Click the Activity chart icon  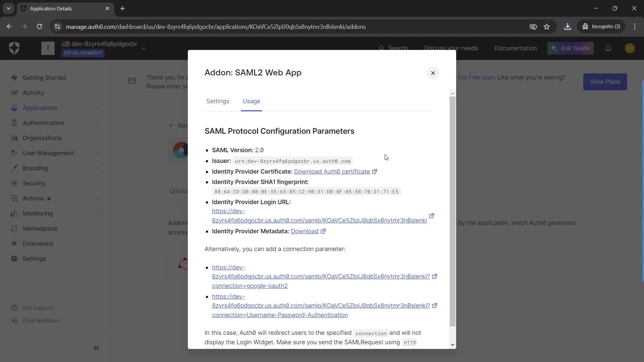click(x=14, y=93)
